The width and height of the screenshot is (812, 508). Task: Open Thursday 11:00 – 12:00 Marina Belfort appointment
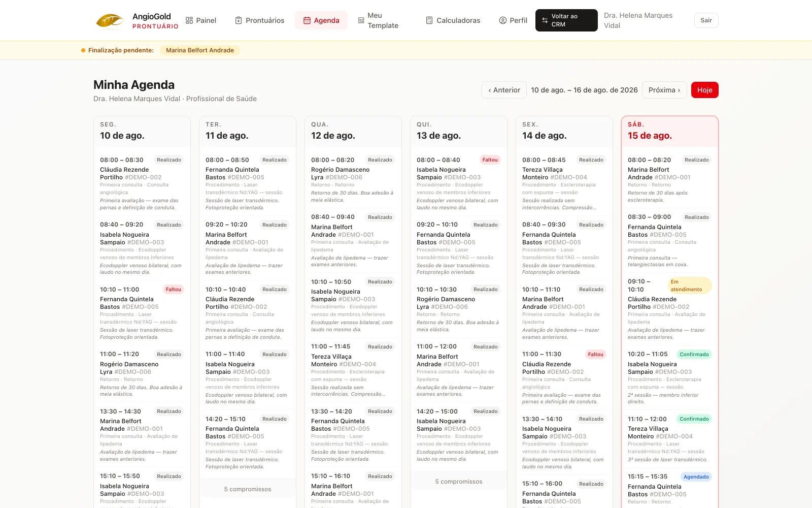(459, 370)
